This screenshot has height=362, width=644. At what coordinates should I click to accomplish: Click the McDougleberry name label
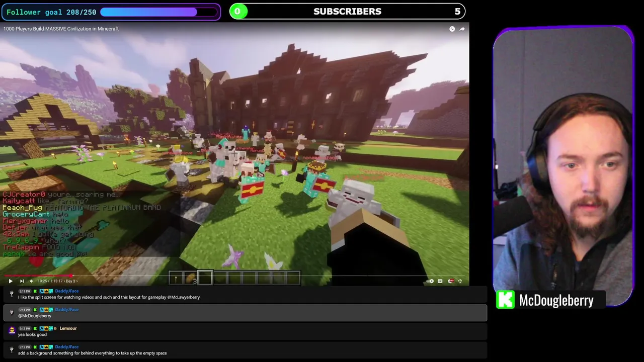point(556,300)
